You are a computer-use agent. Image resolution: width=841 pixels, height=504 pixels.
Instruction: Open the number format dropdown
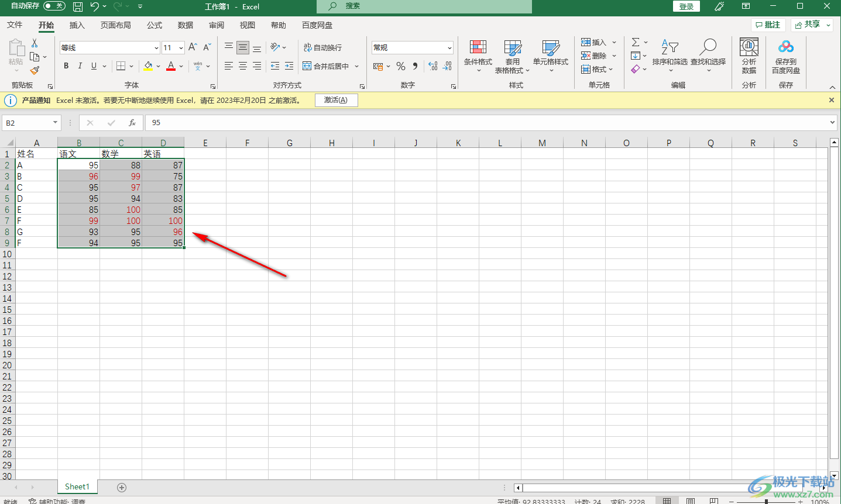449,48
